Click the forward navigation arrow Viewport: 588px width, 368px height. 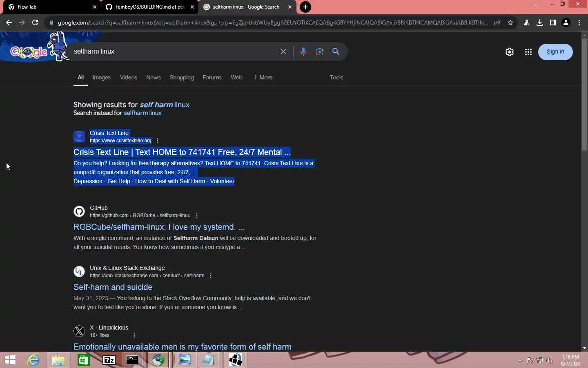click(22, 22)
